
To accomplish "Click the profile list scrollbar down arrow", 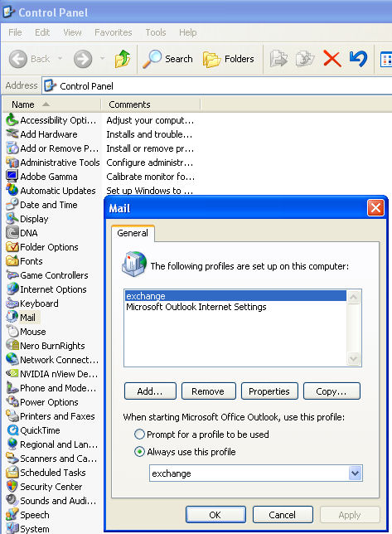I will (354, 358).
